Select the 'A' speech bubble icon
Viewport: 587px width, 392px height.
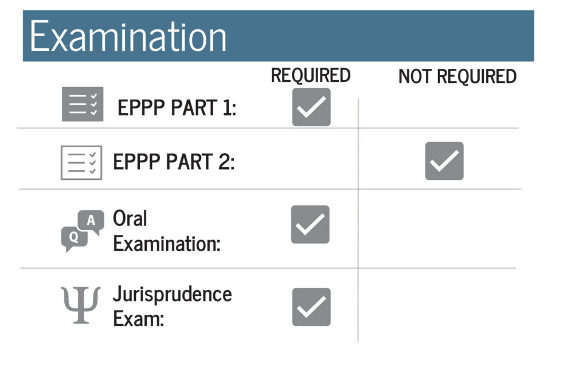tap(91, 222)
